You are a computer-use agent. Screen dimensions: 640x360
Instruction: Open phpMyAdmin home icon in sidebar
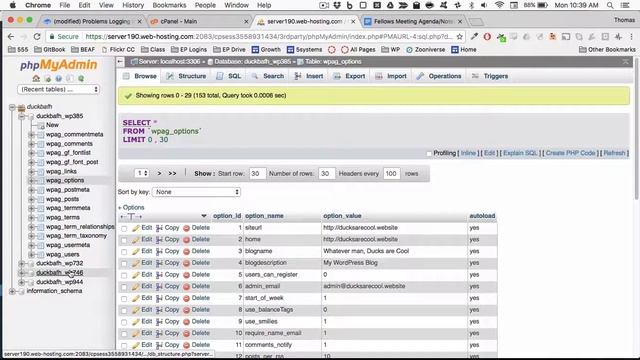(x=36, y=78)
